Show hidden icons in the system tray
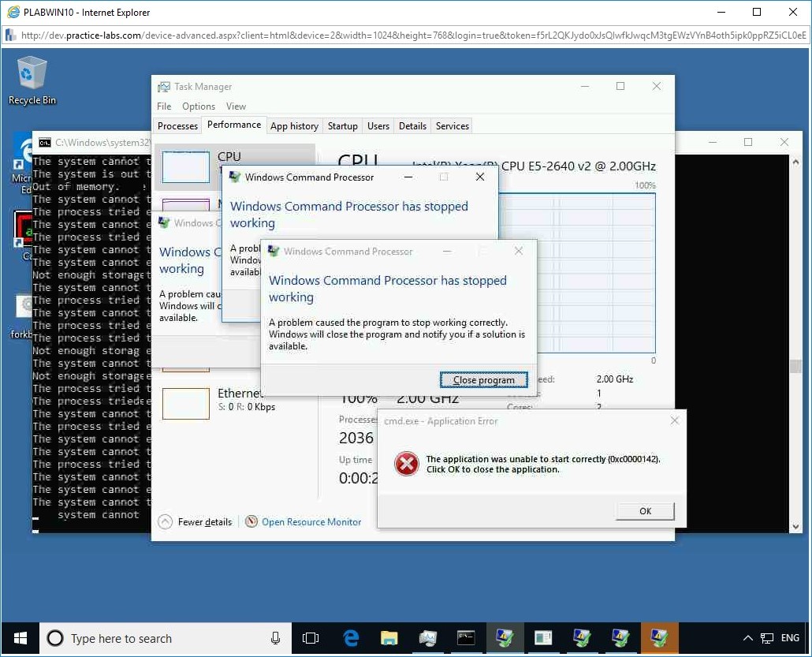This screenshot has height=657, width=812. tap(747, 638)
